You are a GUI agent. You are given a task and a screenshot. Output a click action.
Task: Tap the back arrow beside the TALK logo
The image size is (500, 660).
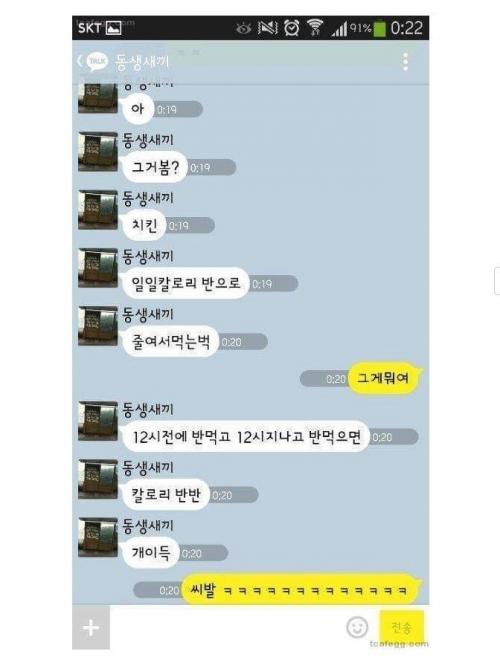(x=80, y=61)
